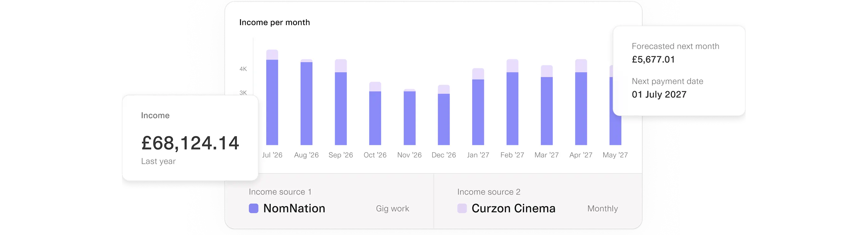Click the May '27 axis label
The height and width of the screenshot is (235, 868).
coord(615,155)
